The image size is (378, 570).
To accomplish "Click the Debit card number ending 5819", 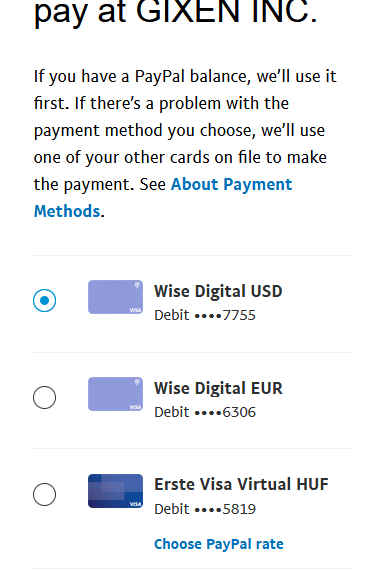I will coord(205,509).
